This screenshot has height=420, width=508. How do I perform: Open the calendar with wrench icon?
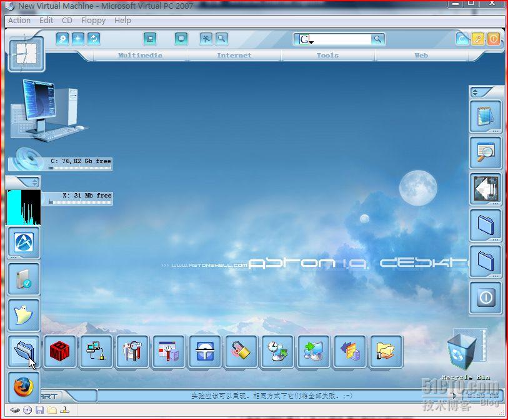169,352
